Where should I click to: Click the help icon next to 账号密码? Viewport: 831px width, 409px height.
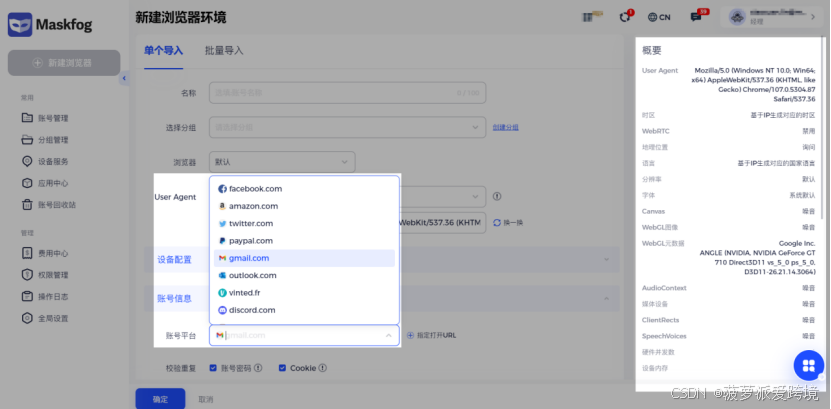(x=258, y=368)
